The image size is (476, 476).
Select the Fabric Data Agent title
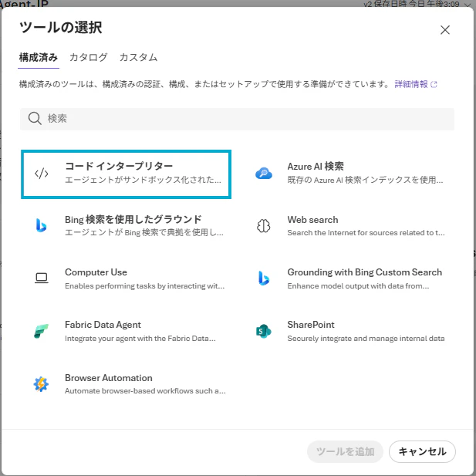point(103,325)
